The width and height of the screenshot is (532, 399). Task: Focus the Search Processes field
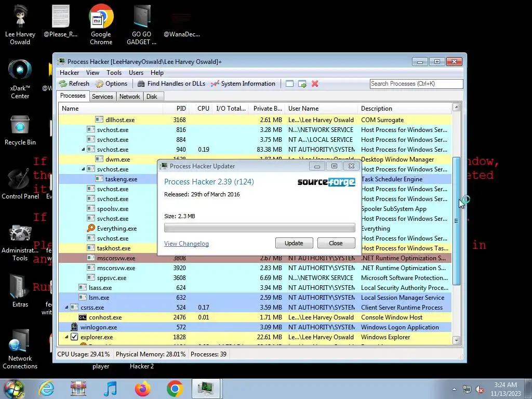416,84
